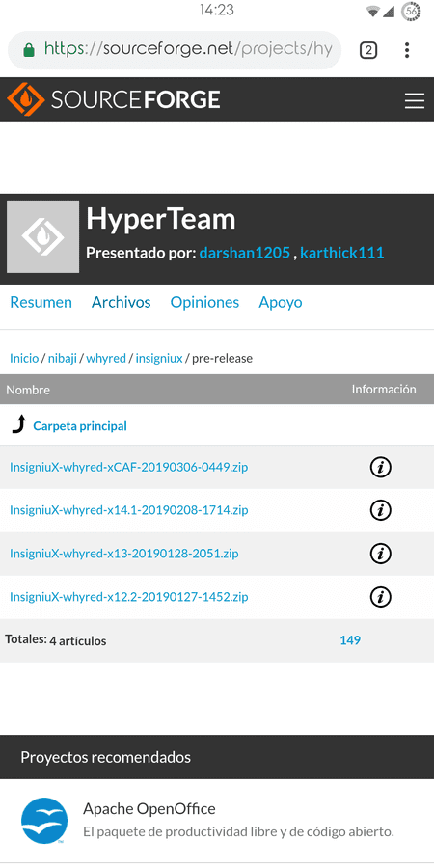Open the Apache OpenOffice recommended project
434x868 pixels.
click(x=149, y=809)
